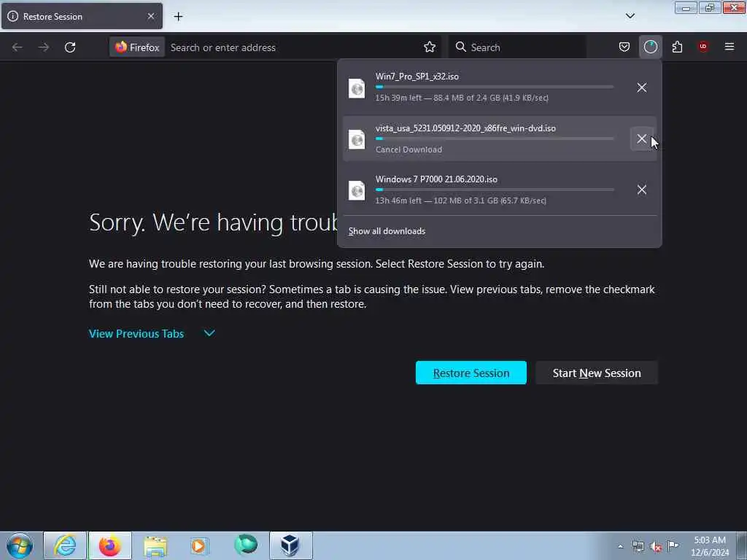Cancel Win7_Pro_SP1_x32.iso download
This screenshot has width=747, height=560.
click(642, 87)
